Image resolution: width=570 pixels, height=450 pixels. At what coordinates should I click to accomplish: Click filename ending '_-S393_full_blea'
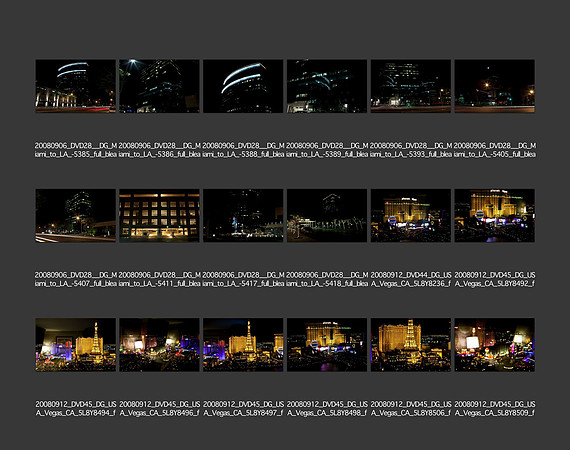pyautogui.click(x=411, y=150)
